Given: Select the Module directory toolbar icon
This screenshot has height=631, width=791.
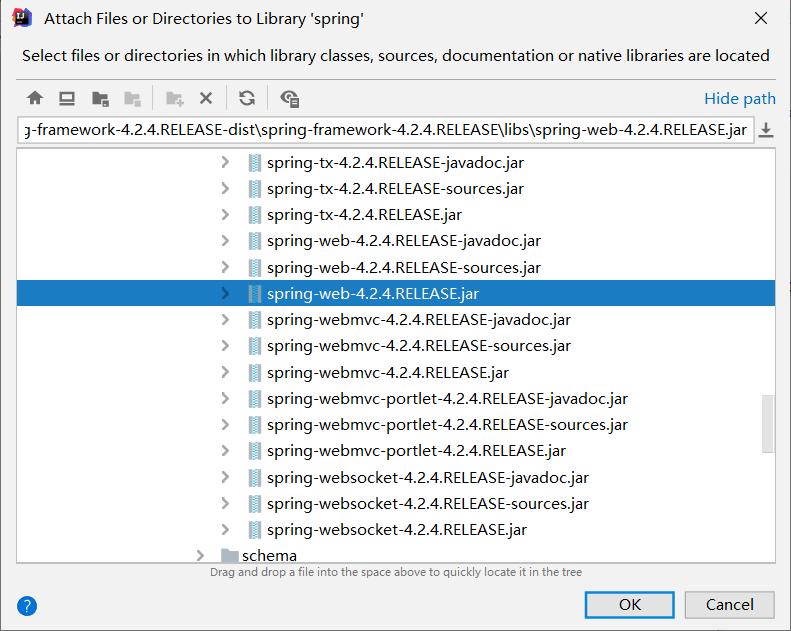Looking at the screenshot, I should (132, 98).
